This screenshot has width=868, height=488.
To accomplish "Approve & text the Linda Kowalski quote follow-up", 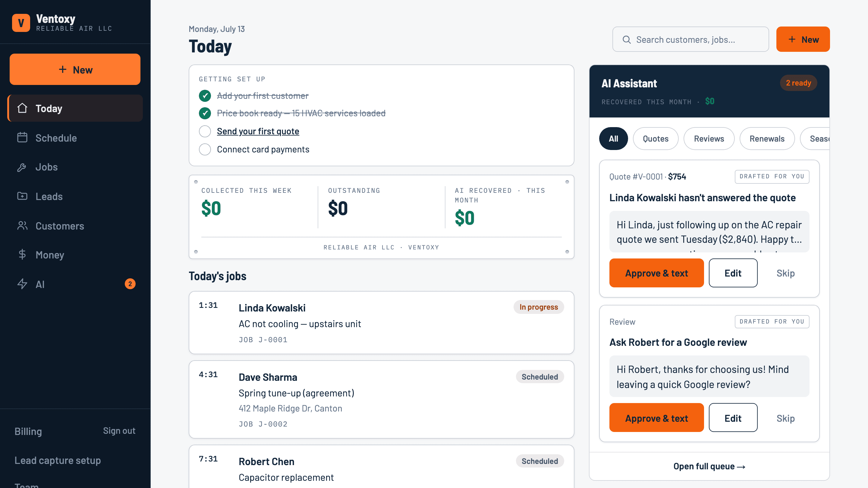I will (x=656, y=273).
